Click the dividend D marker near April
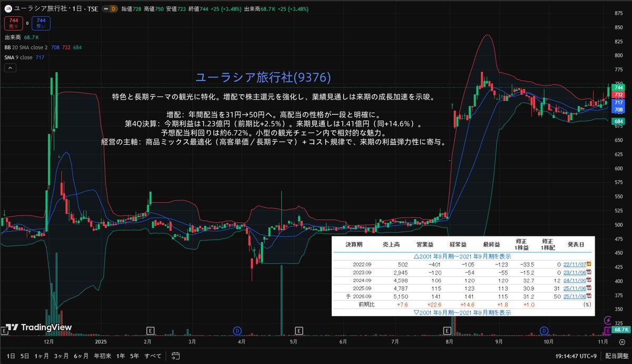This screenshot has width=632, height=364. click(237, 330)
